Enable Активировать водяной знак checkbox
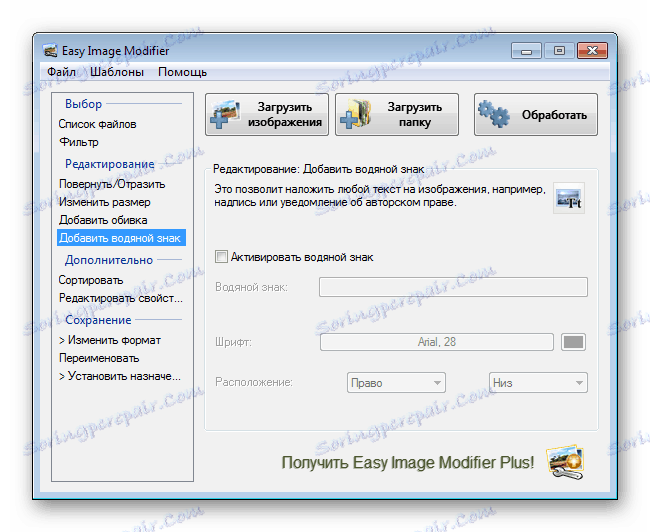This screenshot has height=532, width=650. (x=221, y=257)
